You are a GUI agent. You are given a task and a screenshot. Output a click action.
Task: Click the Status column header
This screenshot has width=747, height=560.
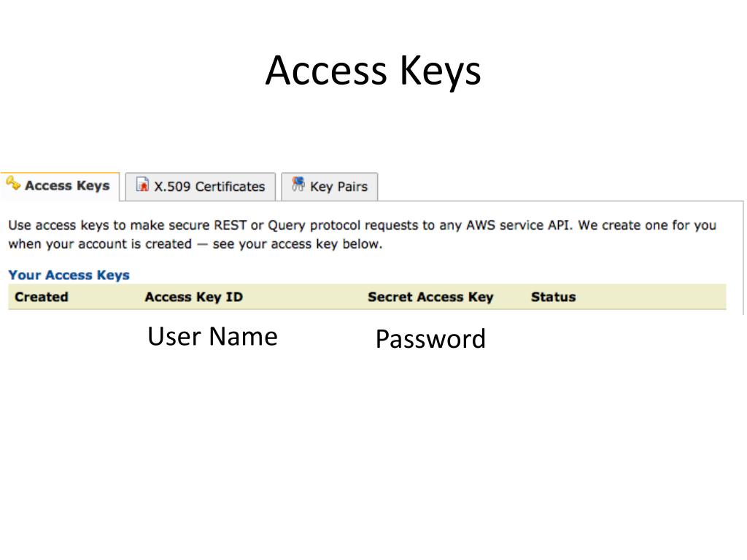point(554,297)
